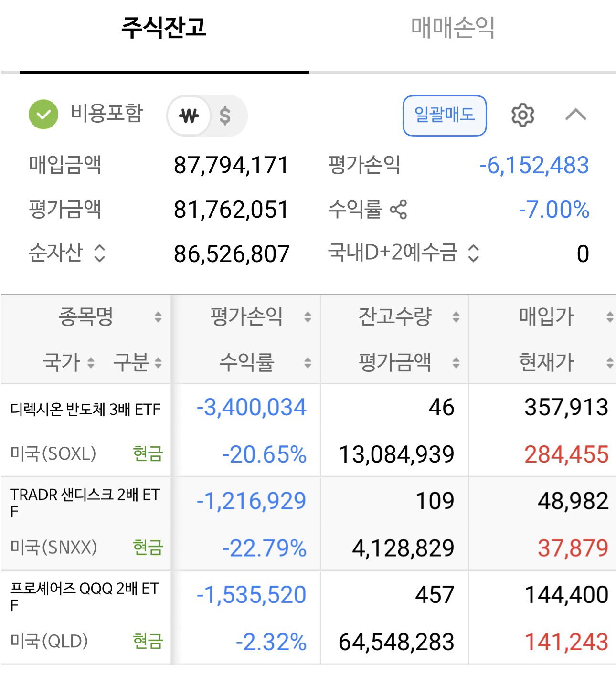Change the 순자산 selector arrows
This screenshot has height=696, width=616.
coord(99,253)
